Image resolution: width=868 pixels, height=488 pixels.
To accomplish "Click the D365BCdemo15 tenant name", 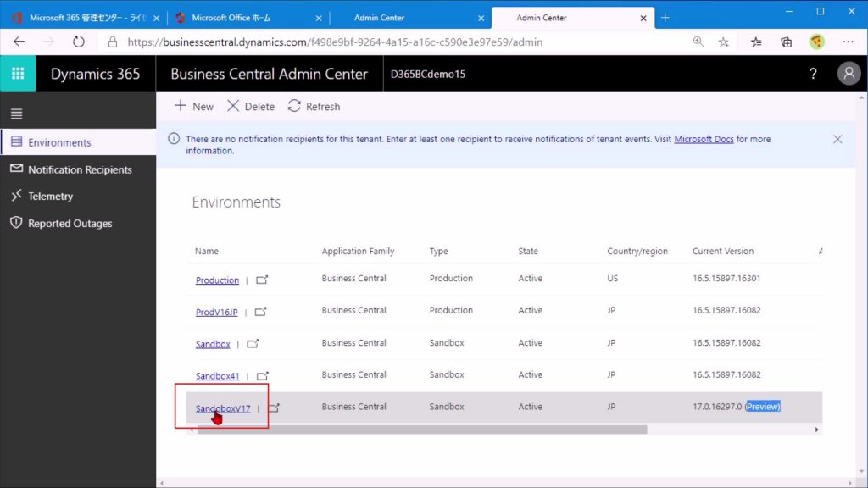I will (428, 75).
